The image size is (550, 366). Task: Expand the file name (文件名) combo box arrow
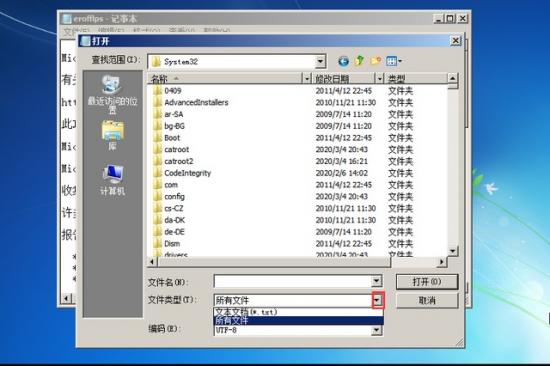tap(376, 281)
